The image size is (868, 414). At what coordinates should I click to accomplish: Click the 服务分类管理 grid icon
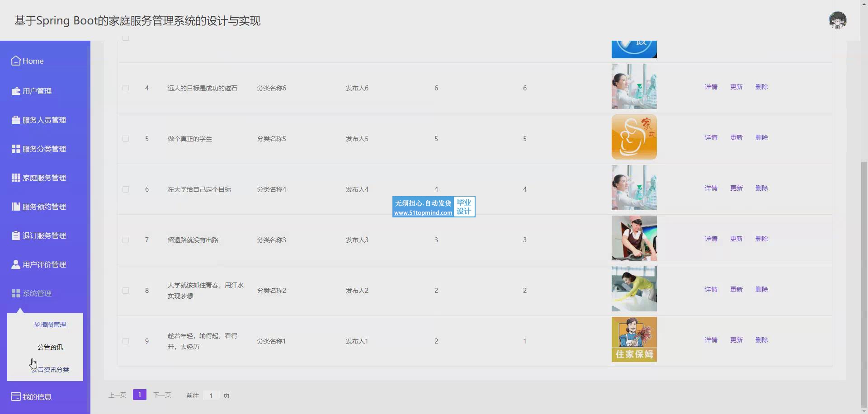tap(16, 149)
